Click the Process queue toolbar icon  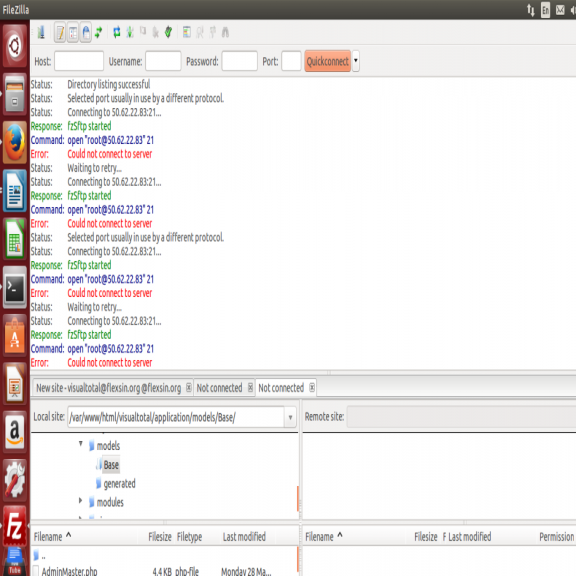click(130, 32)
